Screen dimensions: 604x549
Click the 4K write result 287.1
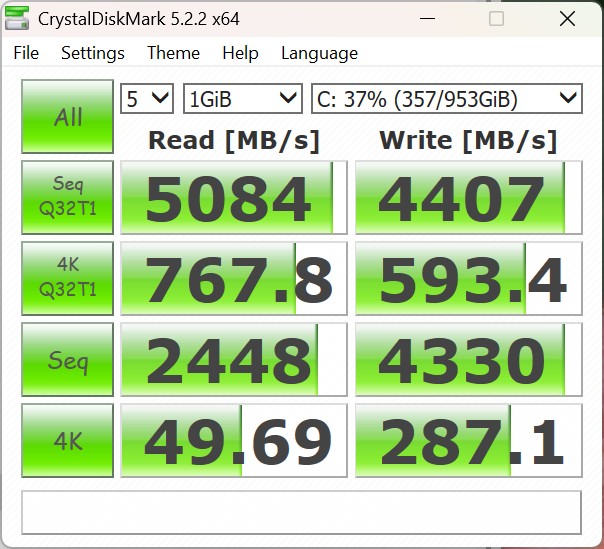tap(468, 441)
